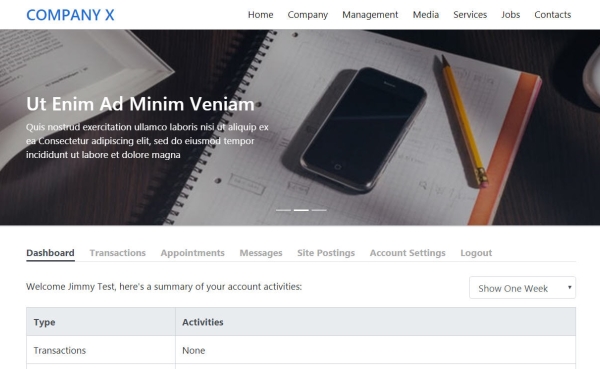The image size is (600, 369).
Task: Open the Account Settings tab
Action: (x=408, y=253)
